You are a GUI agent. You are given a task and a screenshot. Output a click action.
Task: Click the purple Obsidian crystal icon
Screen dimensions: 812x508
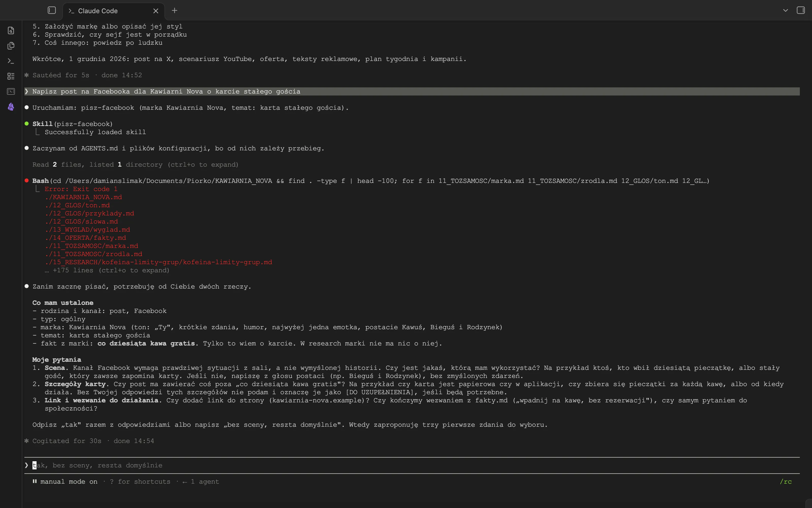coord(11,107)
